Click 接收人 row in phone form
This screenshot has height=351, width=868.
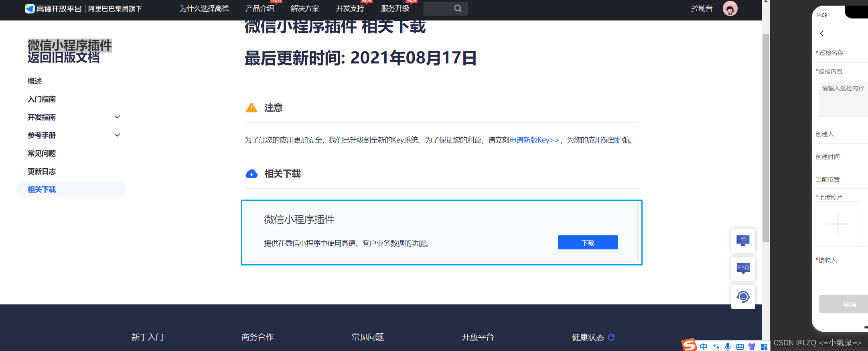842,260
